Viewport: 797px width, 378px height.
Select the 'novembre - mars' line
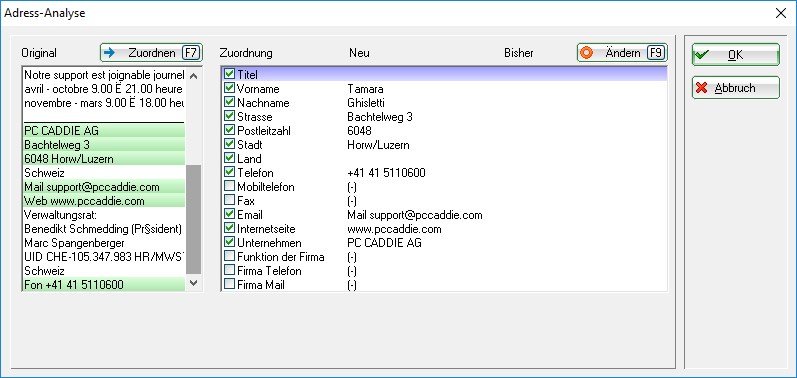(x=104, y=103)
